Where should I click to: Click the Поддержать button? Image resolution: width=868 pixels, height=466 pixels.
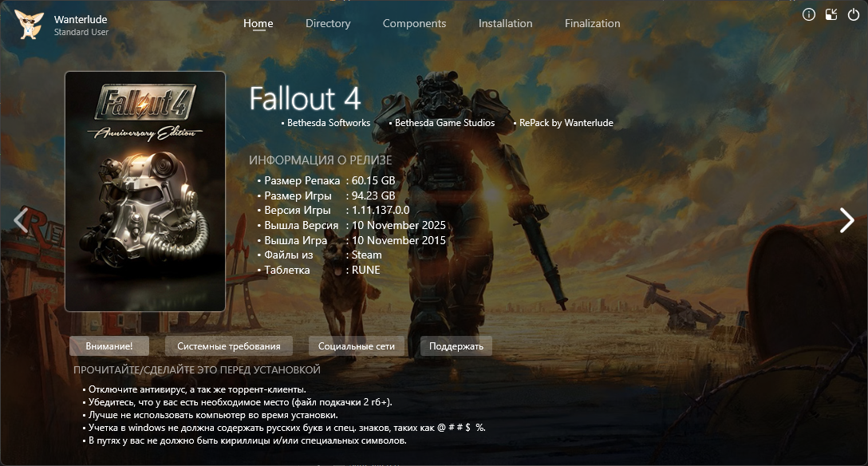[x=456, y=346]
